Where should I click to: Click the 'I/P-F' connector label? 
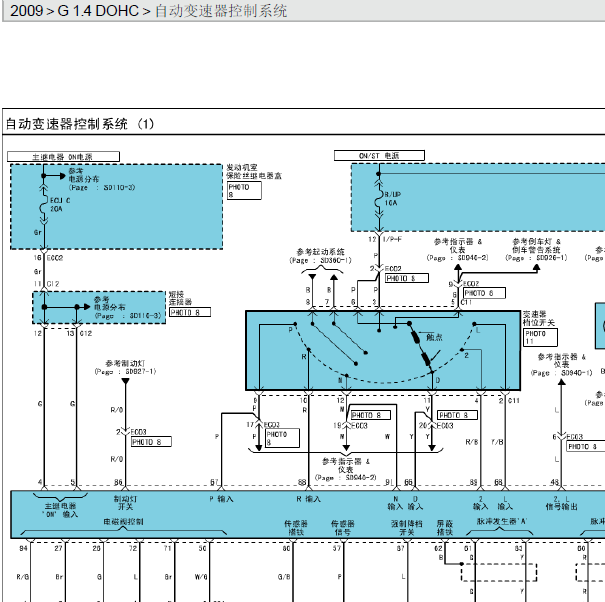(392, 239)
